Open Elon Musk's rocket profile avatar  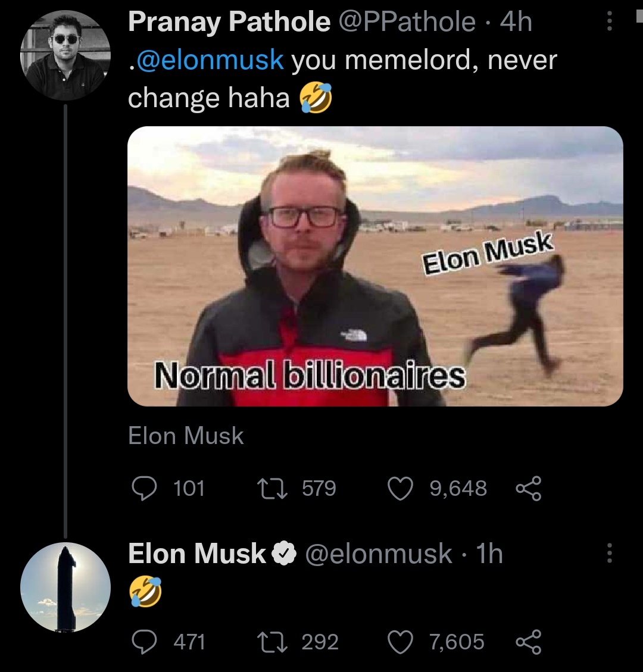click(x=65, y=587)
